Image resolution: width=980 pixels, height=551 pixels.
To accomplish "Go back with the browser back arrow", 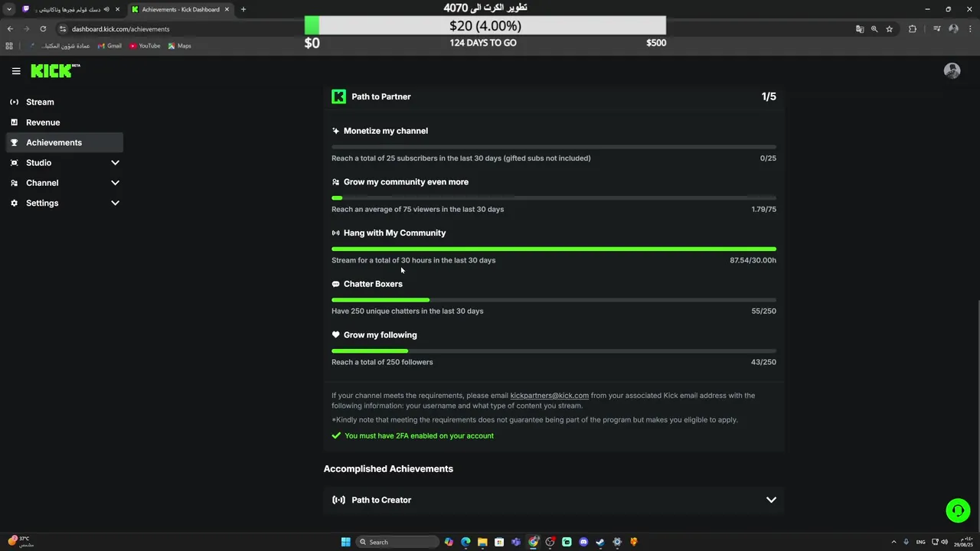I will [10, 29].
